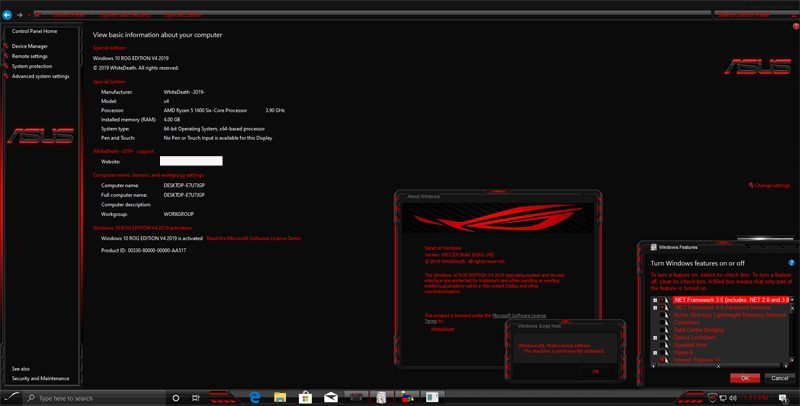Click the Search Control Panel box

point(755,15)
